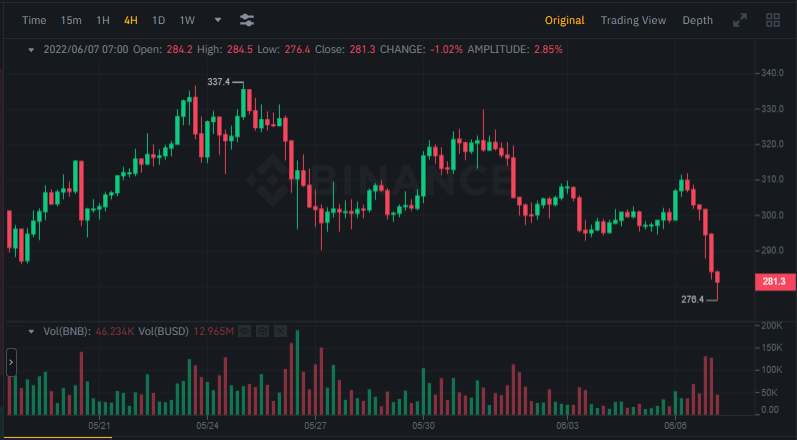Select the 15m interval
The height and width of the screenshot is (440, 797).
[71, 20]
